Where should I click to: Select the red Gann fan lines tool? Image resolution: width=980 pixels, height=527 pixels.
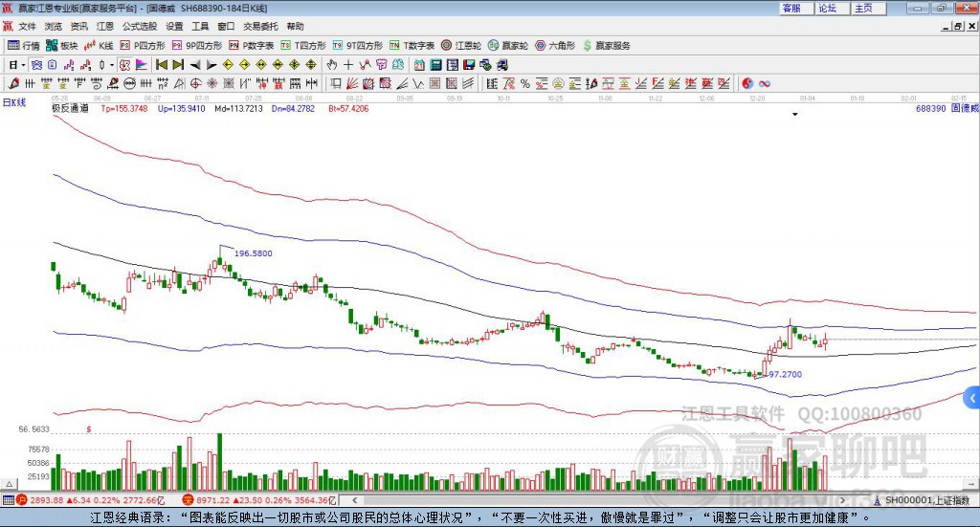tap(352, 83)
